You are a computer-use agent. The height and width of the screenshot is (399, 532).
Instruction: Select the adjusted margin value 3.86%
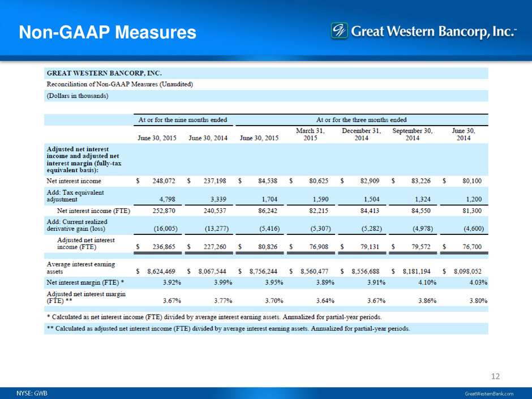[427, 301]
